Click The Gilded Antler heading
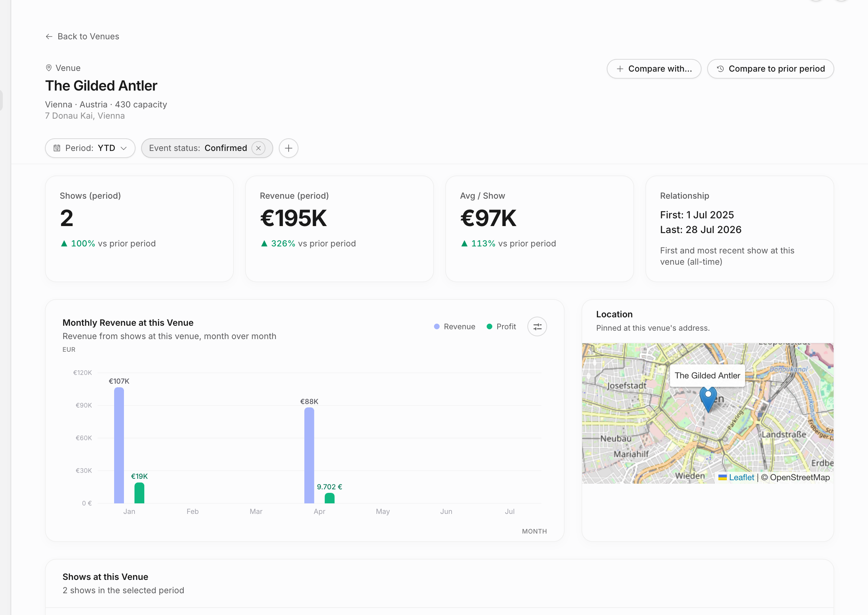868x615 pixels. click(x=101, y=86)
